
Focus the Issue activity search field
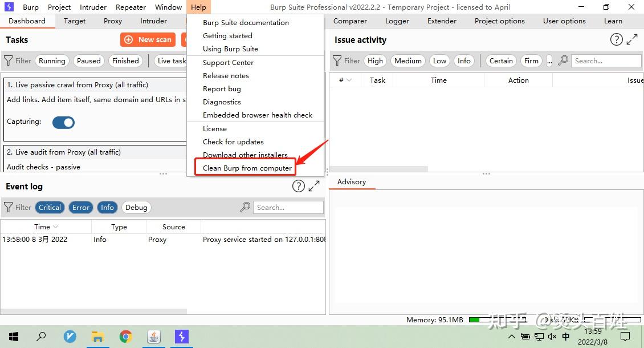tap(606, 61)
